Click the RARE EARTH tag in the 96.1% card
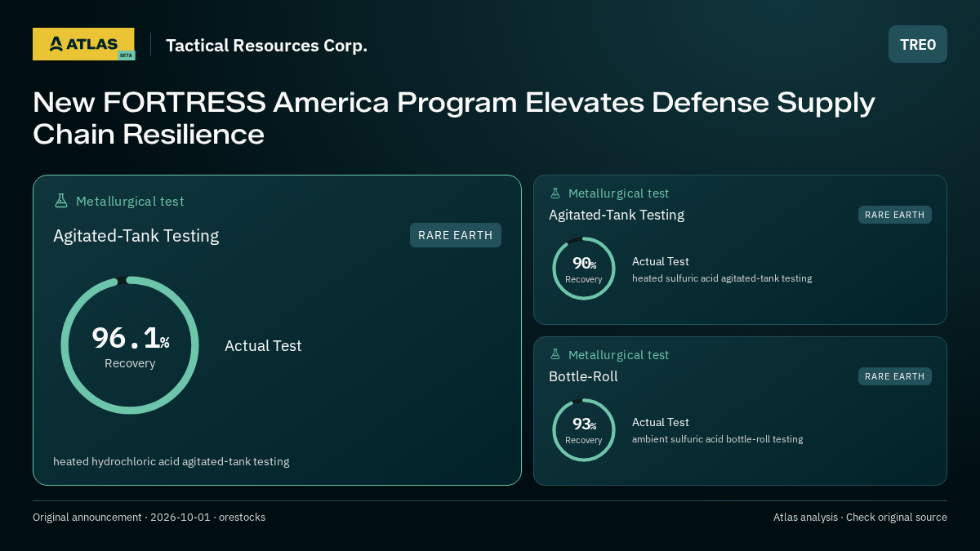980x551 pixels. [x=456, y=235]
